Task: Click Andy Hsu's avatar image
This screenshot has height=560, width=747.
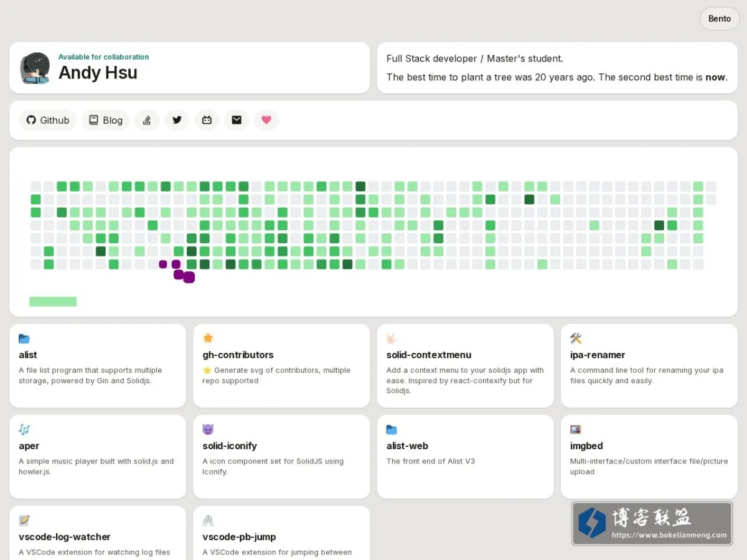Action: pyautogui.click(x=35, y=68)
